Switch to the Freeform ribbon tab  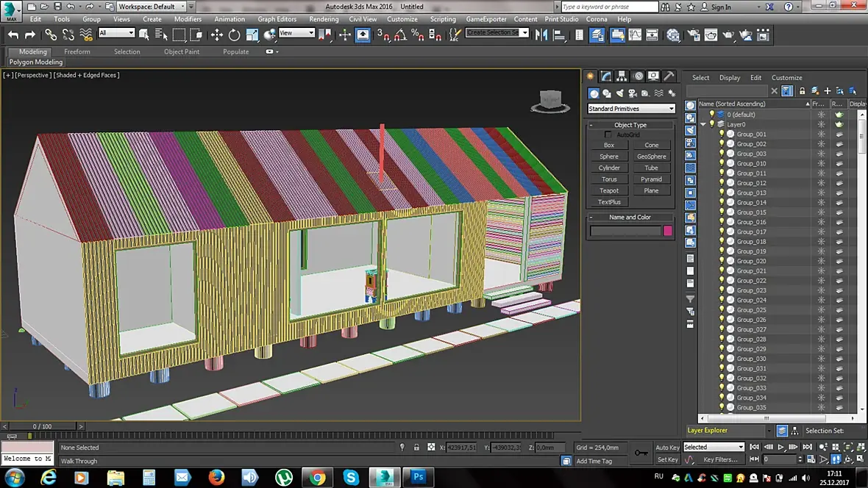click(77, 52)
